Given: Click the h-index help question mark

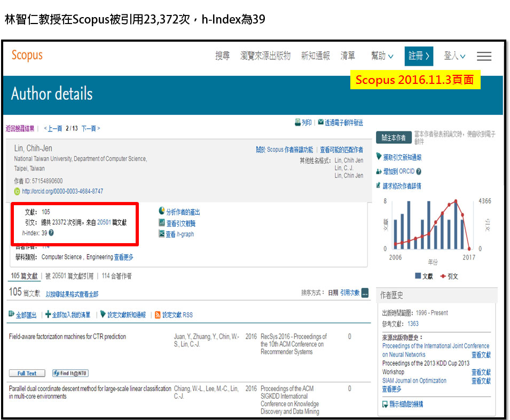Looking at the screenshot, I should (51, 233).
